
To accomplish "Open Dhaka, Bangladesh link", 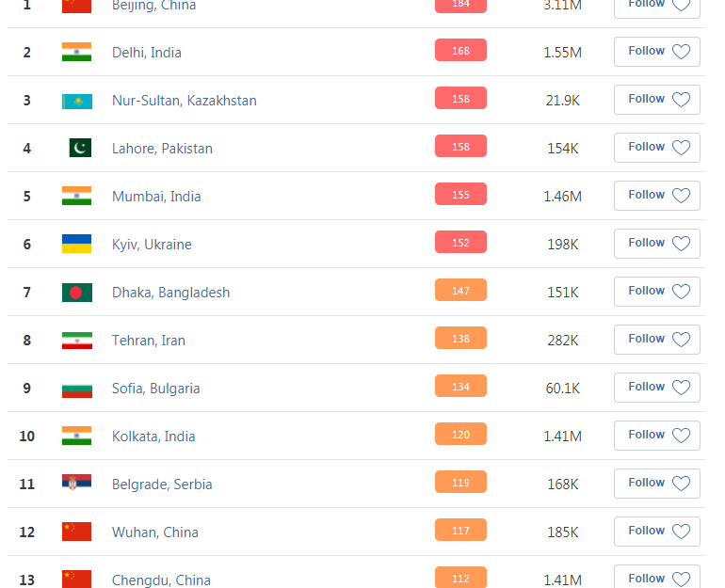I will (170, 293).
